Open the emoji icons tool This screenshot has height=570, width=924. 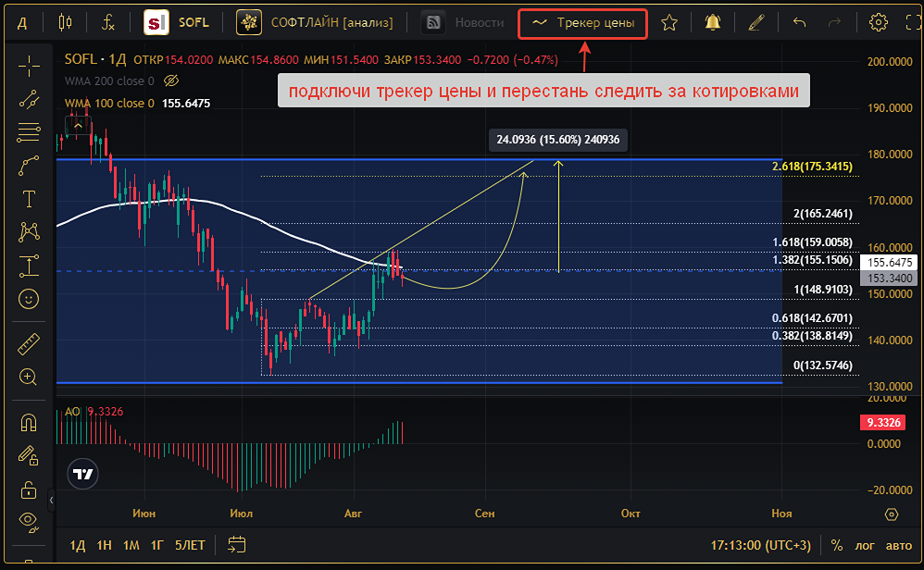pyautogui.click(x=29, y=299)
